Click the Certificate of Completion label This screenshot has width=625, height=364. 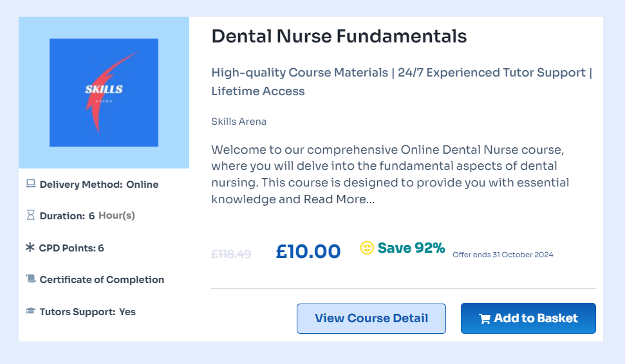point(102,280)
